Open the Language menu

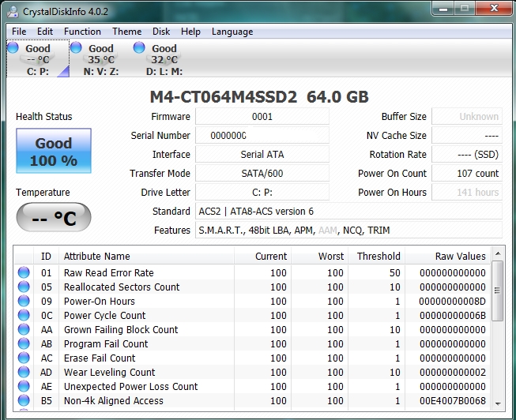click(x=232, y=32)
